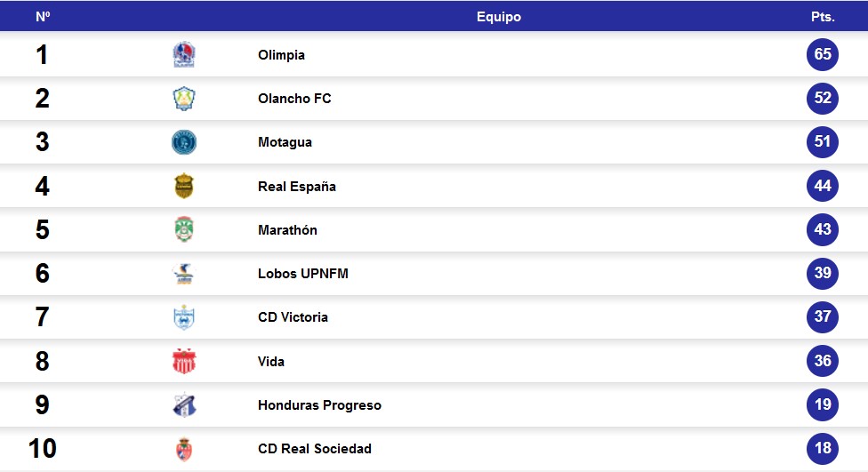This screenshot has height=472, width=868.
Task: Click the Honduras Progreso crest
Action: [x=184, y=405]
